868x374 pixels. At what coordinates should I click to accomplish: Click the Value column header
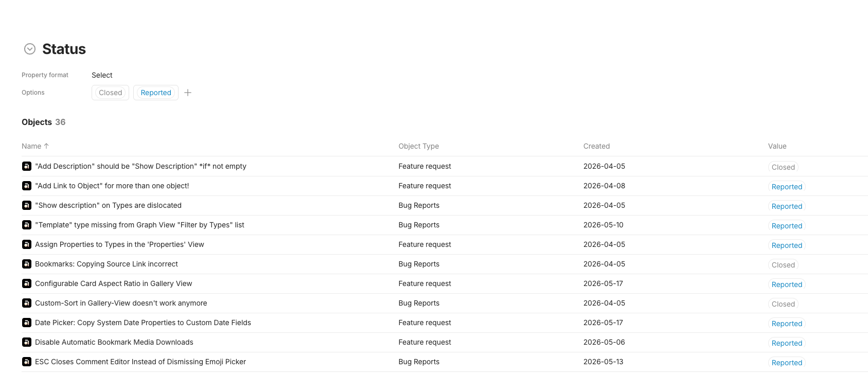(x=777, y=146)
